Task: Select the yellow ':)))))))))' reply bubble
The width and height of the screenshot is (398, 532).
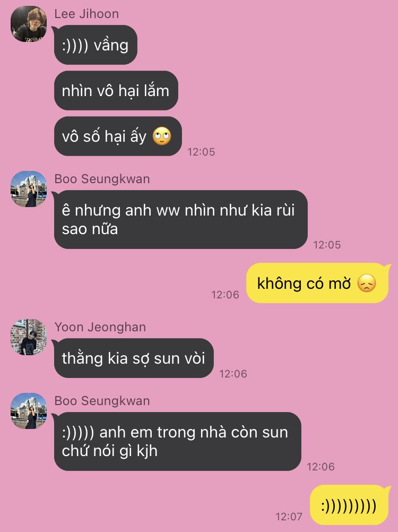Action: click(x=350, y=505)
